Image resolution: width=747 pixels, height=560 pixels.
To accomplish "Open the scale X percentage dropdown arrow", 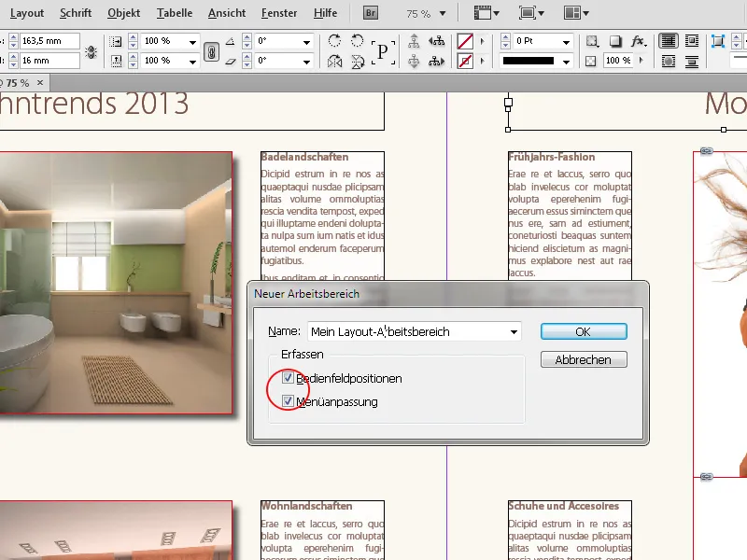I will (192, 42).
